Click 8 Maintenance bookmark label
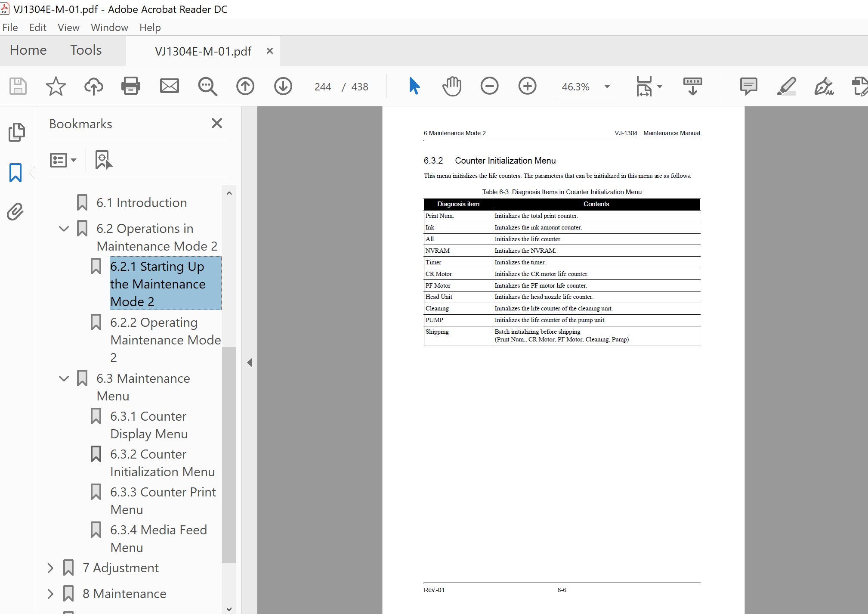Viewport: 868px width, 614px height. click(x=124, y=594)
